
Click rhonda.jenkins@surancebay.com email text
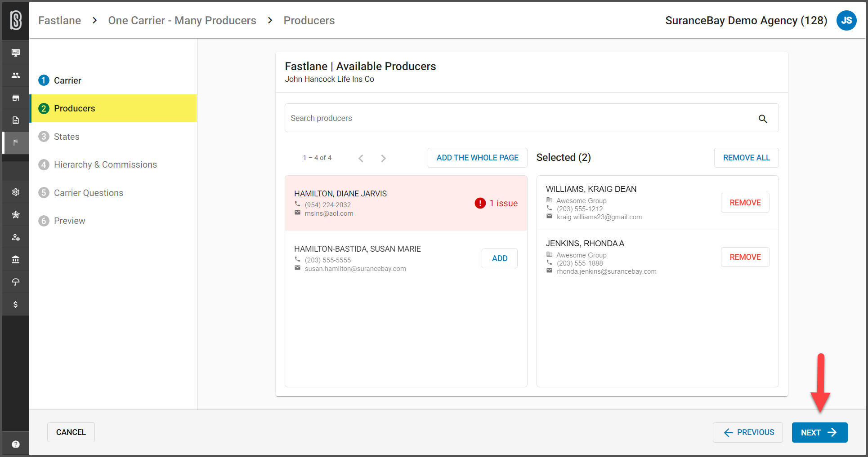pyautogui.click(x=607, y=271)
